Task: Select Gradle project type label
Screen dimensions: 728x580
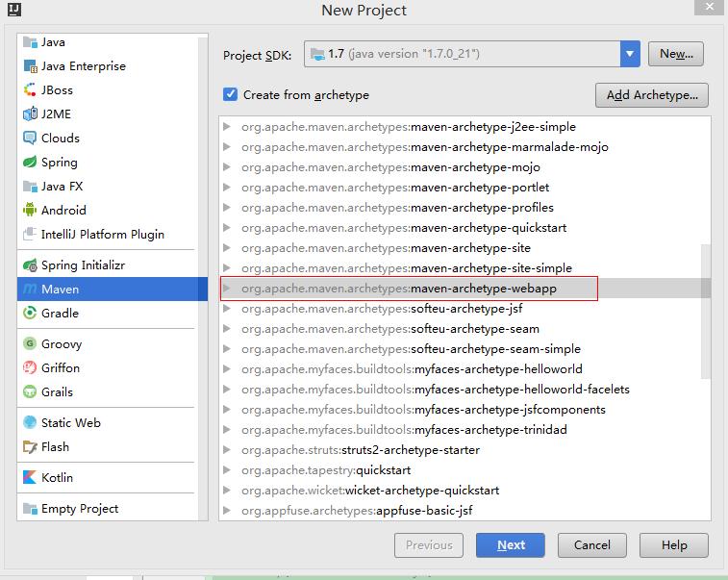Action: (x=60, y=313)
